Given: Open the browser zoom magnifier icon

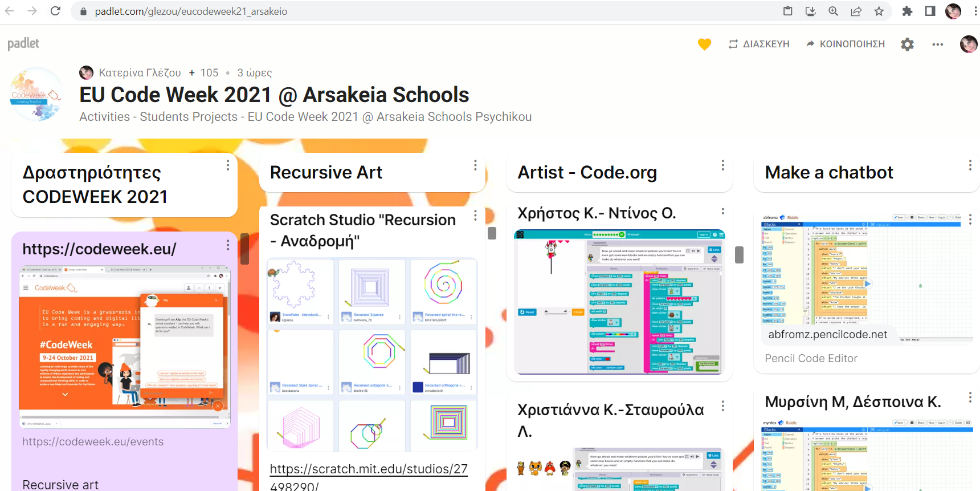Looking at the screenshot, I should pyautogui.click(x=834, y=11).
